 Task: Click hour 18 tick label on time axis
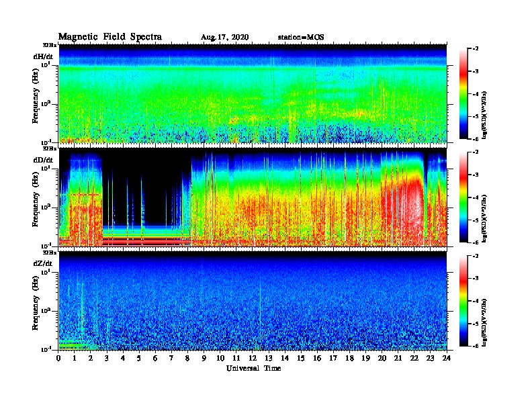[349, 359]
